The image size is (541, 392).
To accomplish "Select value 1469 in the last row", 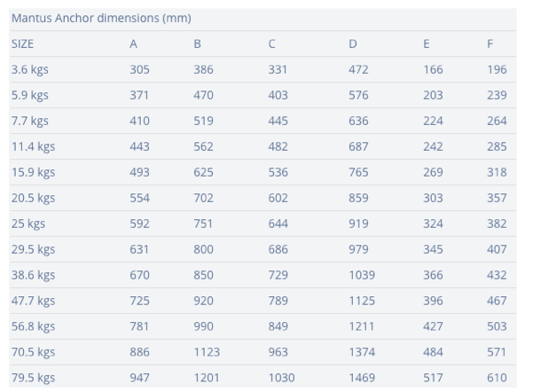I will click(x=362, y=378).
